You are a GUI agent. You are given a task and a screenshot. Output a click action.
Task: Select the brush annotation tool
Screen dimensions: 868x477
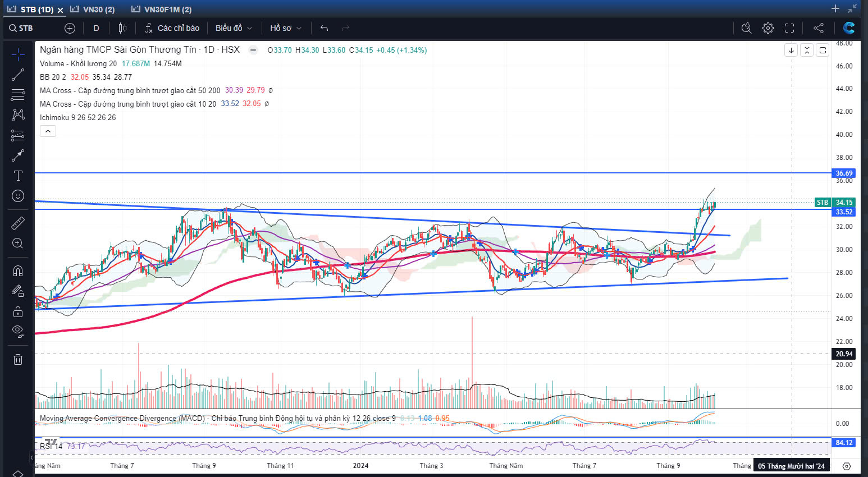point(18,155)
